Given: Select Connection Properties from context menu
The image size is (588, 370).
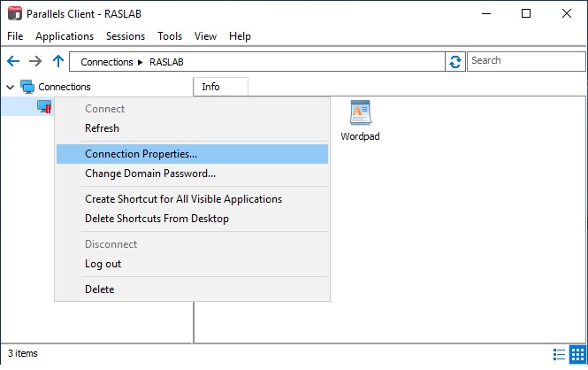Looking at the screenshot, I should [141, 154].
